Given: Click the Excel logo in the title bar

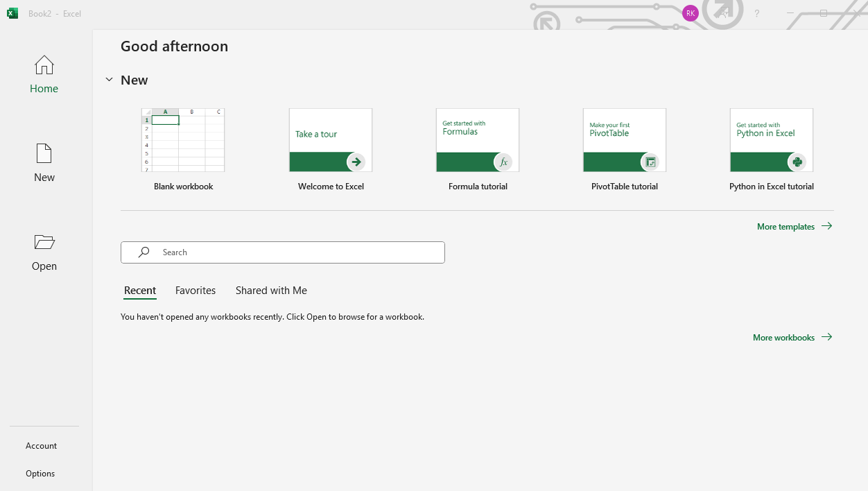Looking at the screenshot, I should [12, 13].
